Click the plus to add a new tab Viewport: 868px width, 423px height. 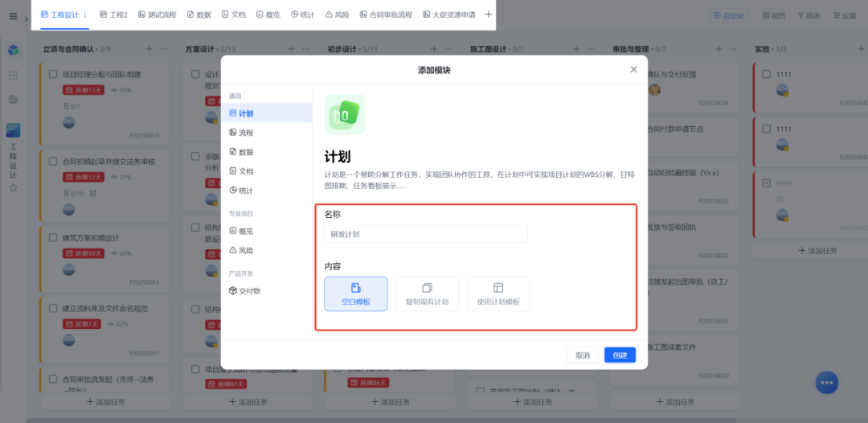(x=489, y=15)
